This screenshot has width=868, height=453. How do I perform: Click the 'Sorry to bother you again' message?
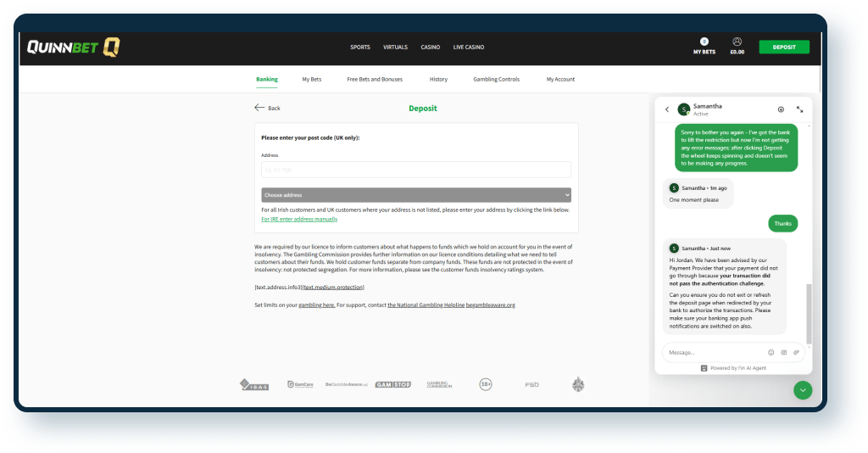[736, 148]
